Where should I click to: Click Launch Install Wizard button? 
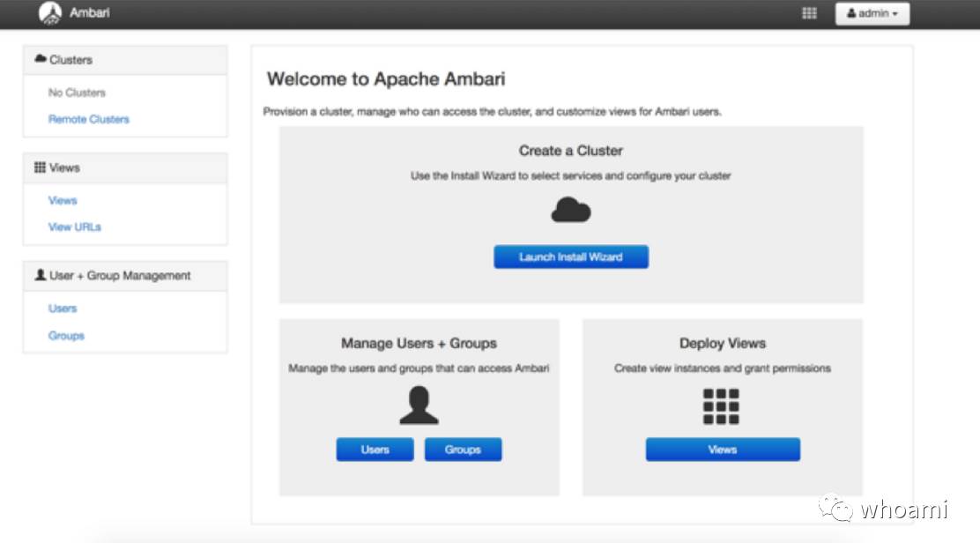pos(570,256)
